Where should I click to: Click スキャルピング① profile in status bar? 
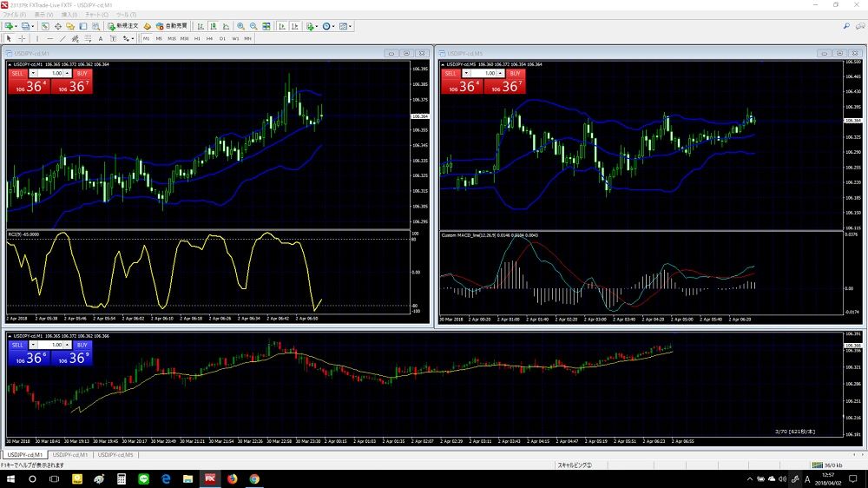575,465
